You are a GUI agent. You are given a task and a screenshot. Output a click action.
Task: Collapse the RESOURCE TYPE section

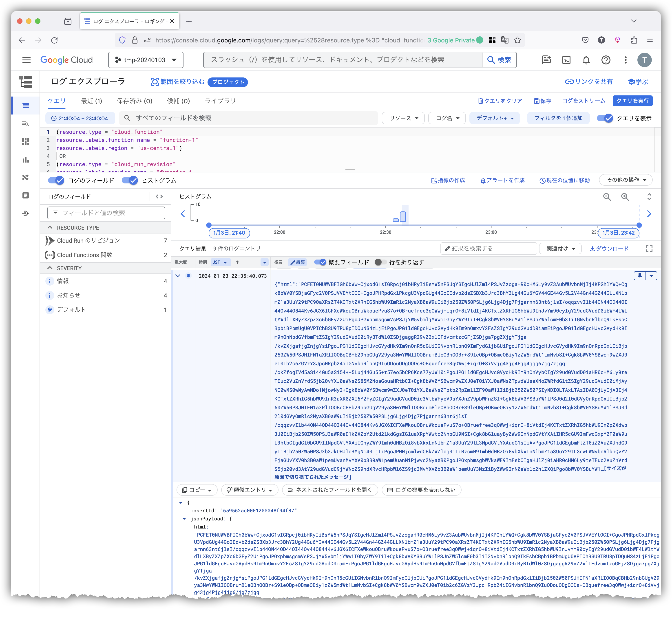tap(50, 227)
